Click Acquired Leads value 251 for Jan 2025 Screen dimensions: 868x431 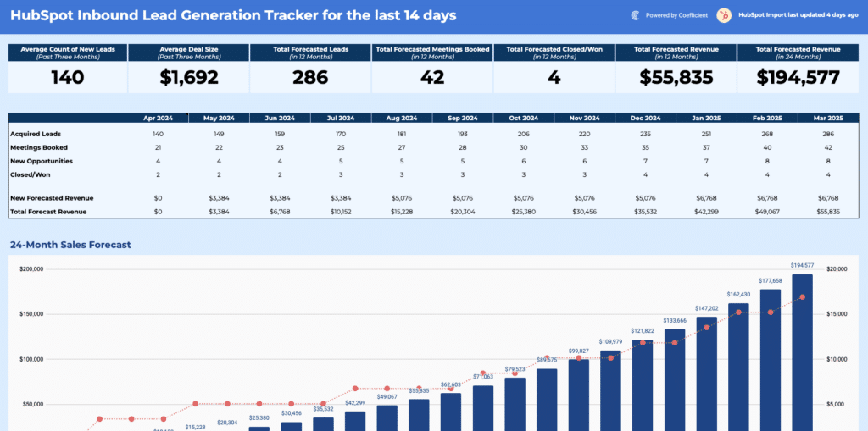coord(706,134)
